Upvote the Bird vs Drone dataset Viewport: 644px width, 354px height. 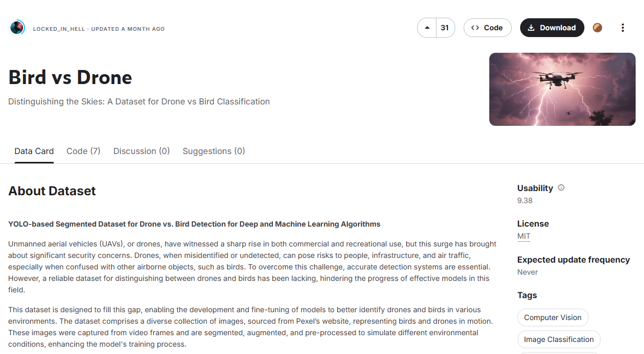pos(427,28)
